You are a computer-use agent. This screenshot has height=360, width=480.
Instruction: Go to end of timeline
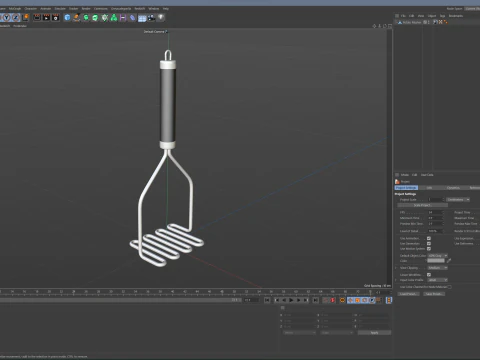(315, 300)
